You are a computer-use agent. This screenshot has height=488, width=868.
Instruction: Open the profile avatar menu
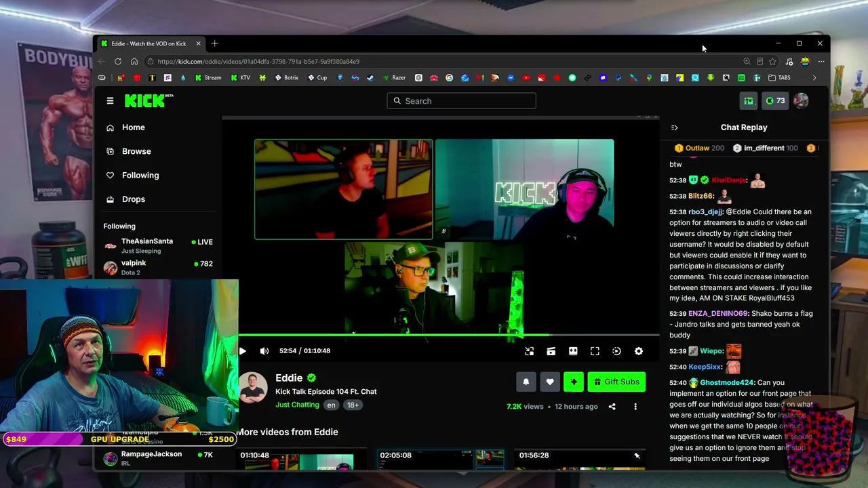pos(801,101)
